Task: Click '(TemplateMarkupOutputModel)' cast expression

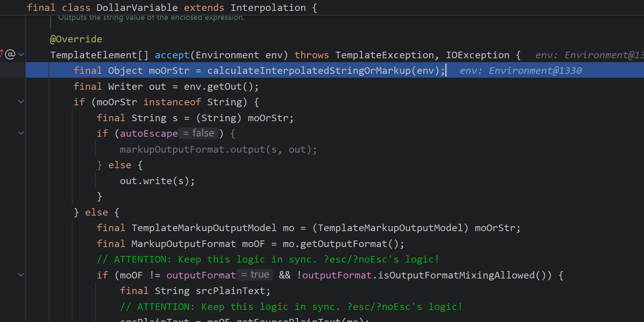Action: click(390, 228)
